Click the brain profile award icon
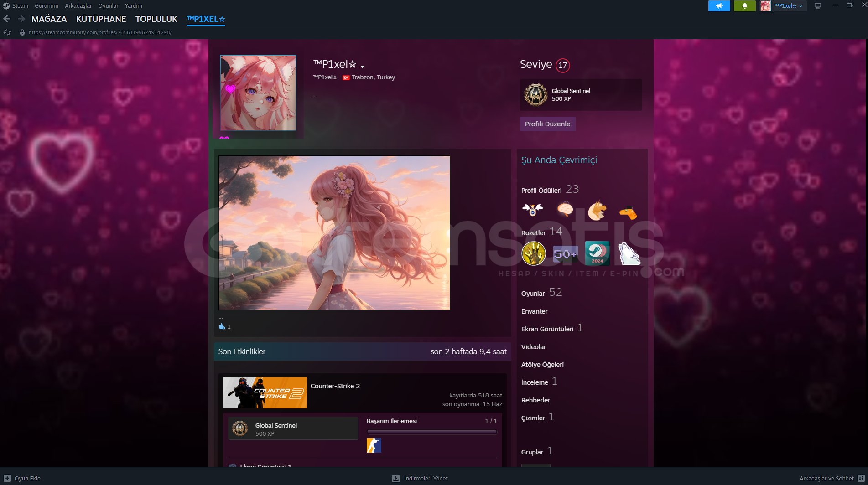The image size is (868, 485). pos(565,210)
